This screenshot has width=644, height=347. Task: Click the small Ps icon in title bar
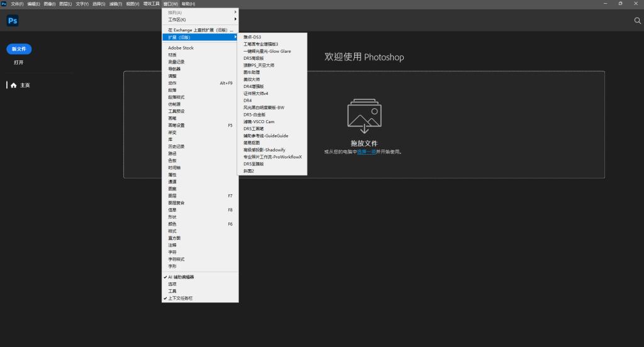tap(4, 4)
